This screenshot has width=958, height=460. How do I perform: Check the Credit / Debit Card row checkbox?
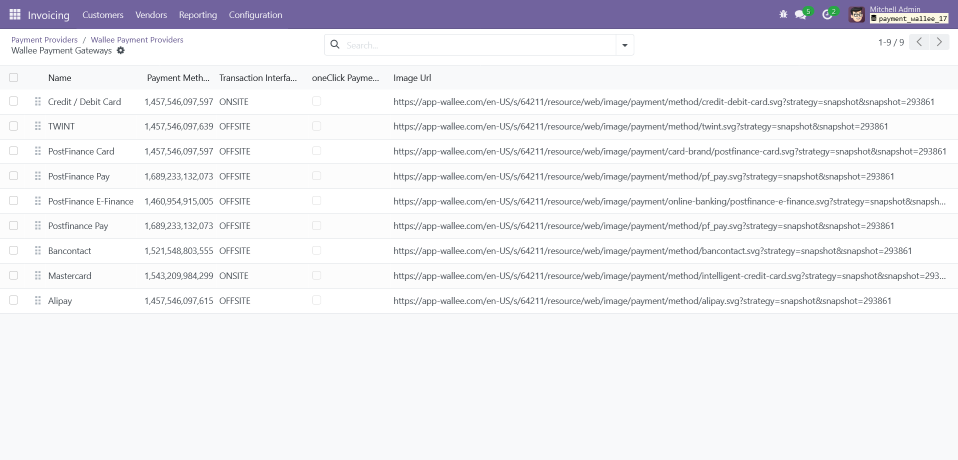tap(13, 102)
